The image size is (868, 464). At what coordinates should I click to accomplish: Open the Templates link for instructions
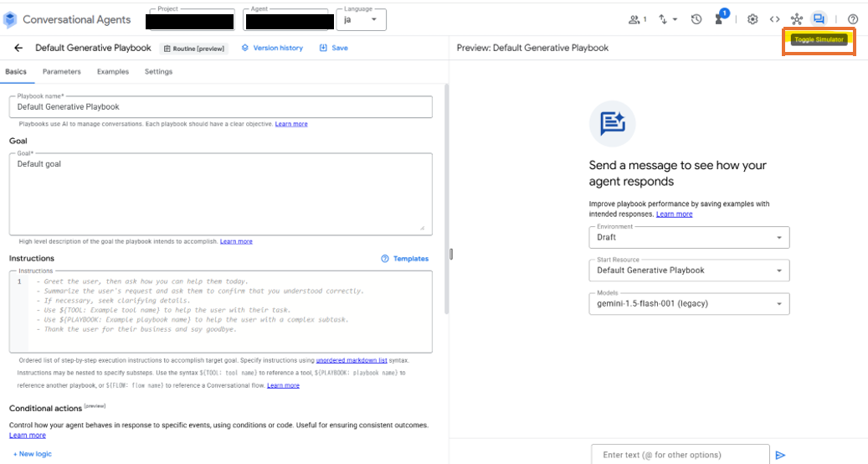[405, 259]
